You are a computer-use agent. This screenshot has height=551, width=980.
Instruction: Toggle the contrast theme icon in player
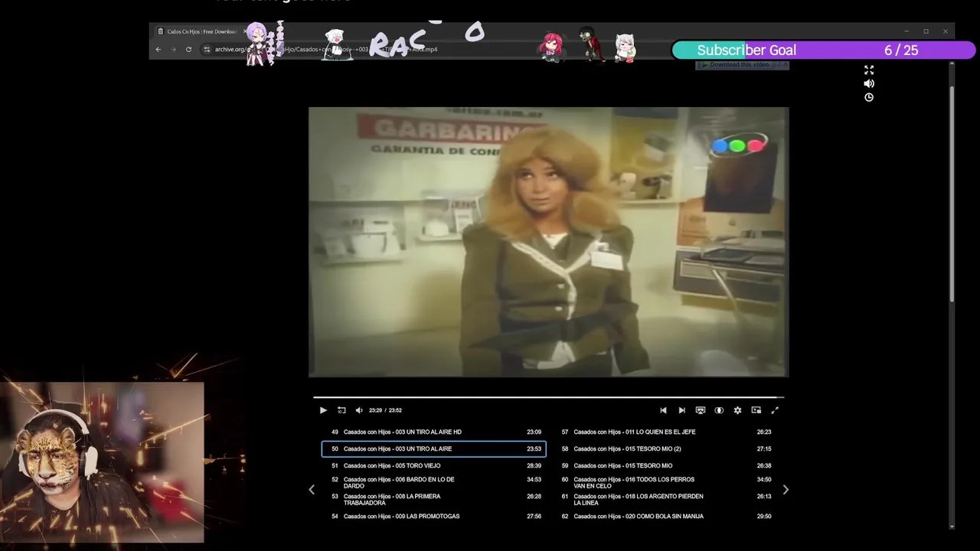click(719, 410)
